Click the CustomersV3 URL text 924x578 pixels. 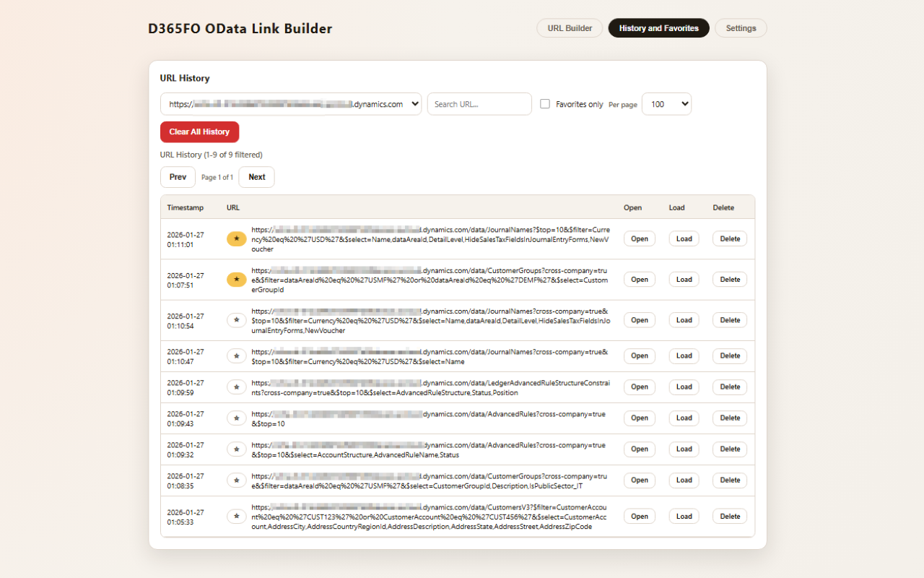coord(431,517)
